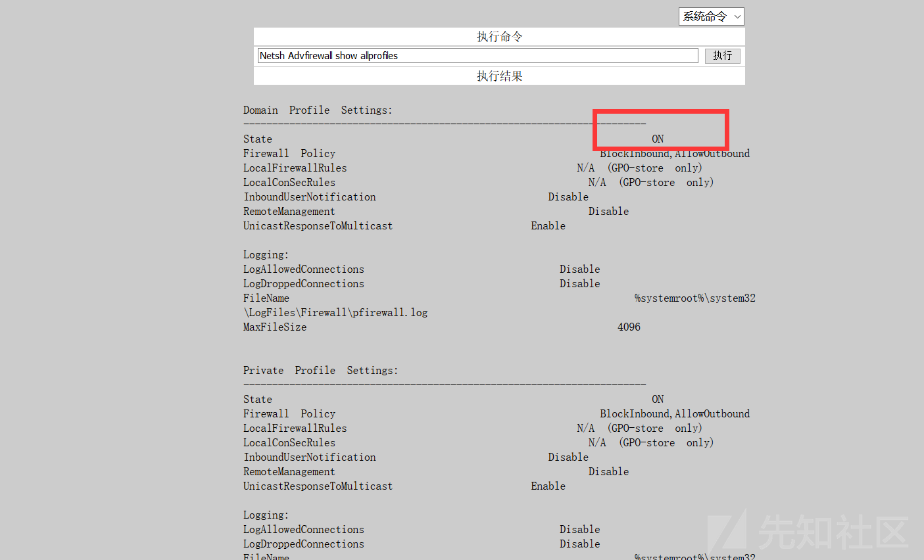Click Domain LogAllowedConnections "Disable" value
The image size is (924, 560).
[x=579, y=269]
